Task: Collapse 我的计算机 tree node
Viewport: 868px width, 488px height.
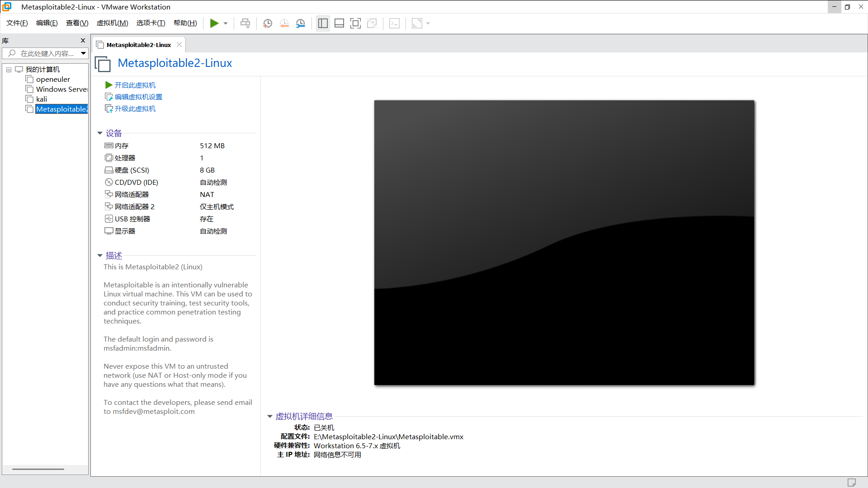Action: click(9, 70)
